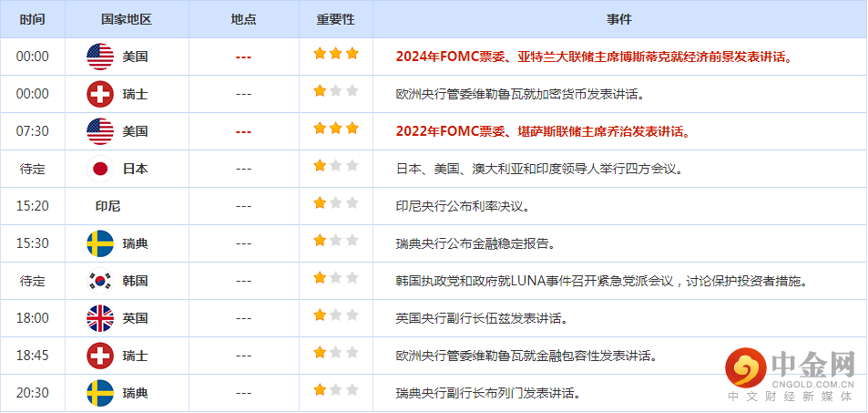868x413 pixels.
Task: Click the Swiss flag in the 18:45 row
Action: [100, 356]
